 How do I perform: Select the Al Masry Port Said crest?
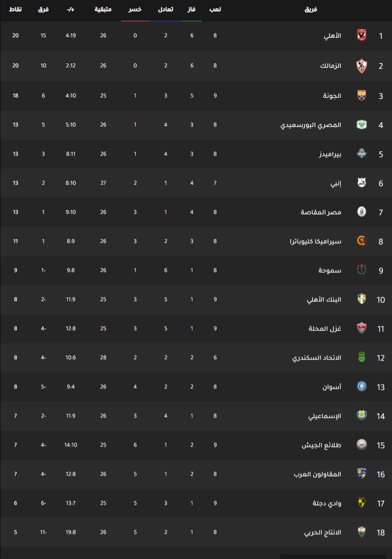coord(361,125)
